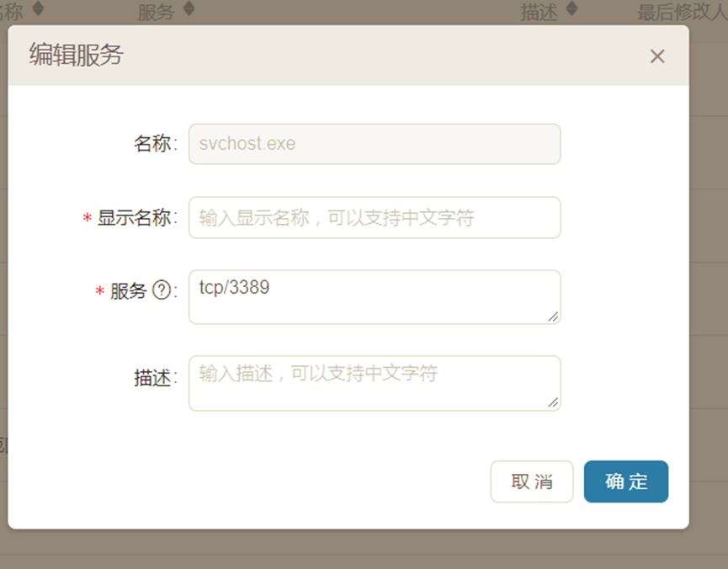Click the help icon beside 服务 label
This screenshot has width=728, height=569.
[161, 291]
